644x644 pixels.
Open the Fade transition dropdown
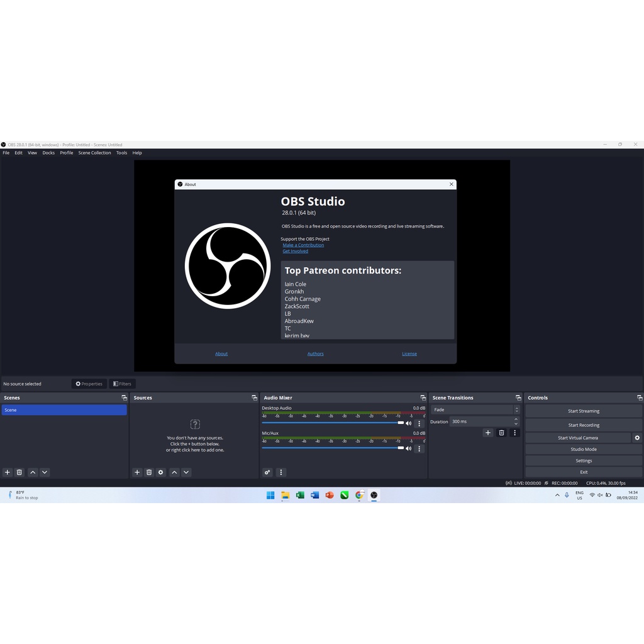coord(475,409)
